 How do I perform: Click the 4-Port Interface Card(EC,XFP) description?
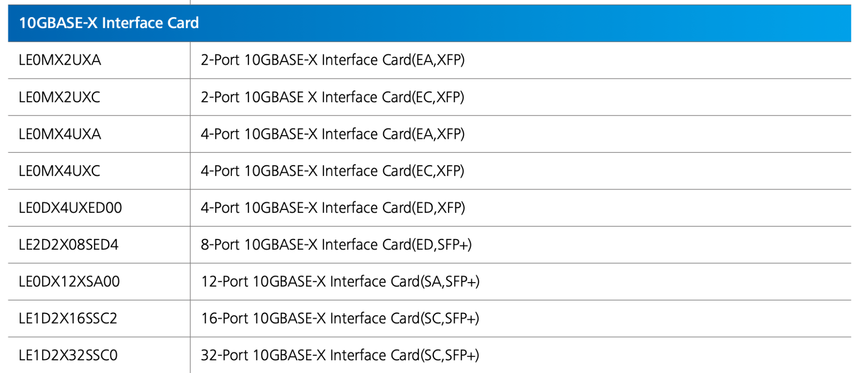point(332,171)
